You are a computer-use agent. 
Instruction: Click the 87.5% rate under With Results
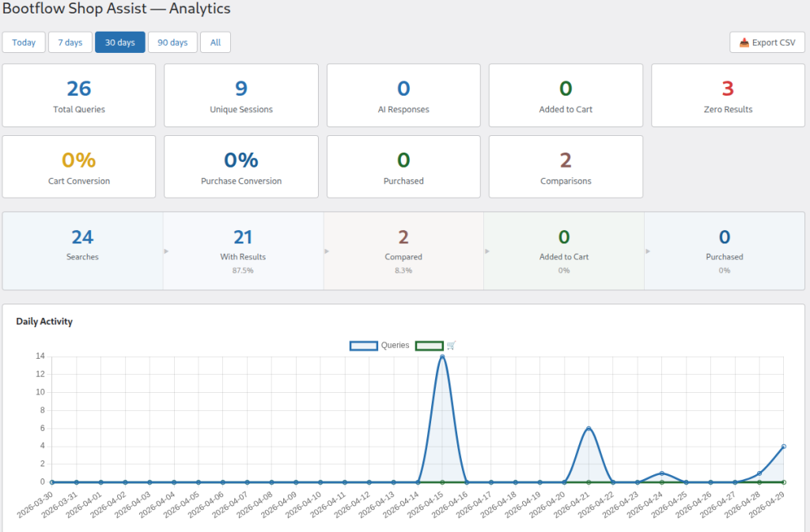[x=243, y=270]
